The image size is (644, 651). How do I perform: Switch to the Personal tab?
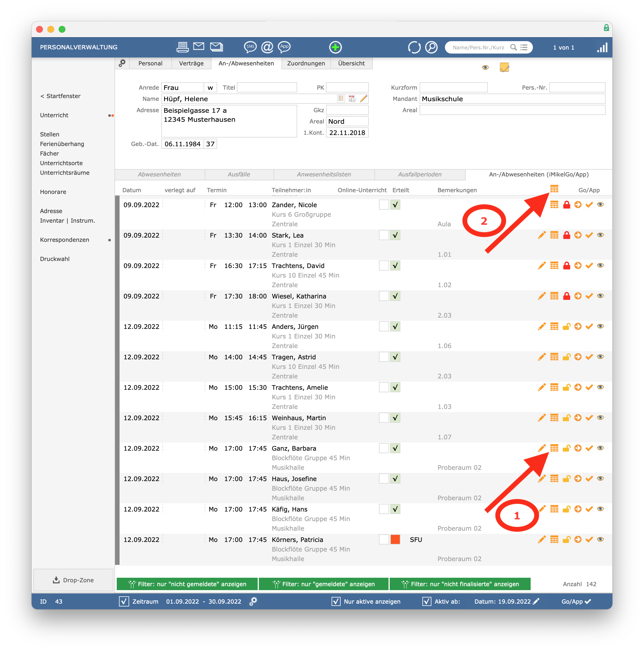pyautogui.click(x=150, y=63)
